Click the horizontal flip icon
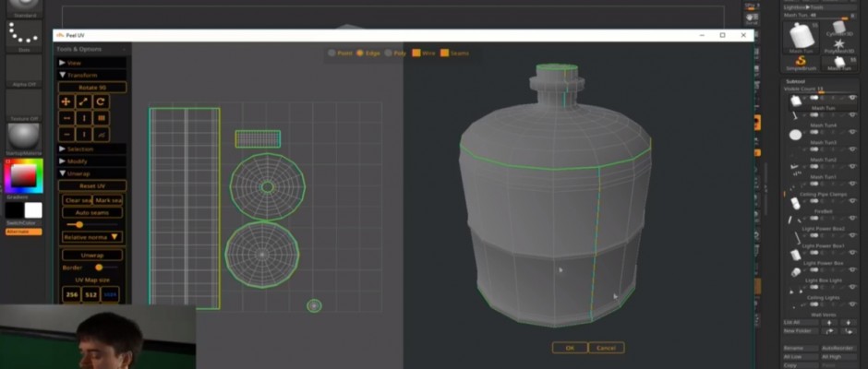 [x=66, y=118]
